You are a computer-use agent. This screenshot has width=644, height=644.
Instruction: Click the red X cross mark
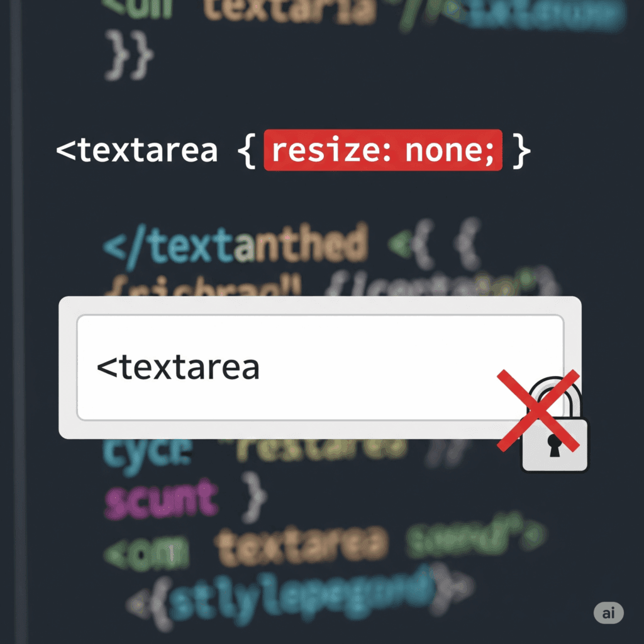coord(538,410)
